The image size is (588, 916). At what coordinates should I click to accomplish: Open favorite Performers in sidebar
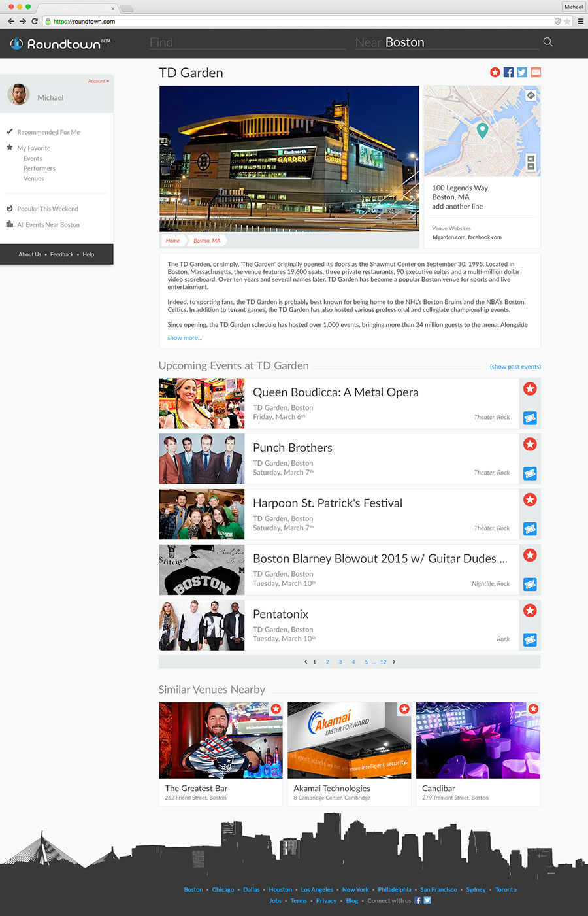pos(39,169)
